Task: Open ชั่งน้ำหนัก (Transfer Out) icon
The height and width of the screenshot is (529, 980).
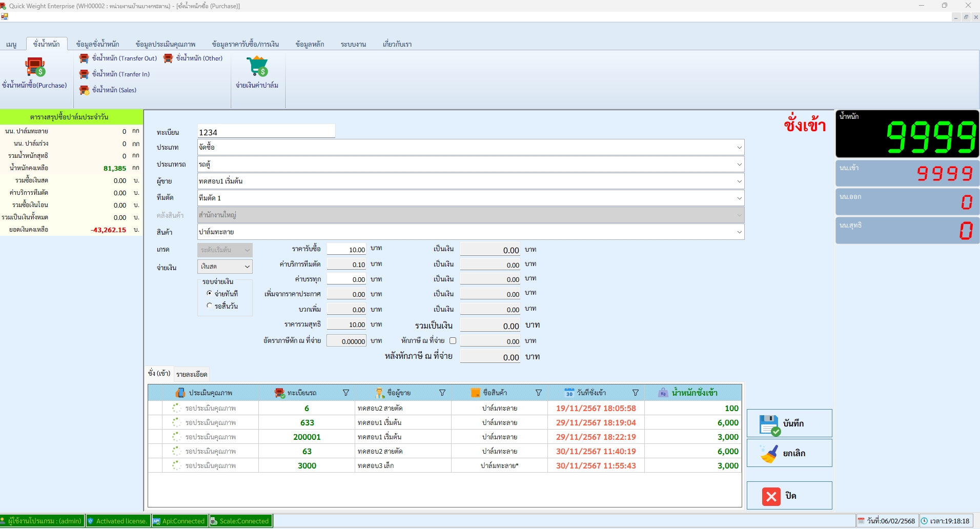Action: click(84, 58)
